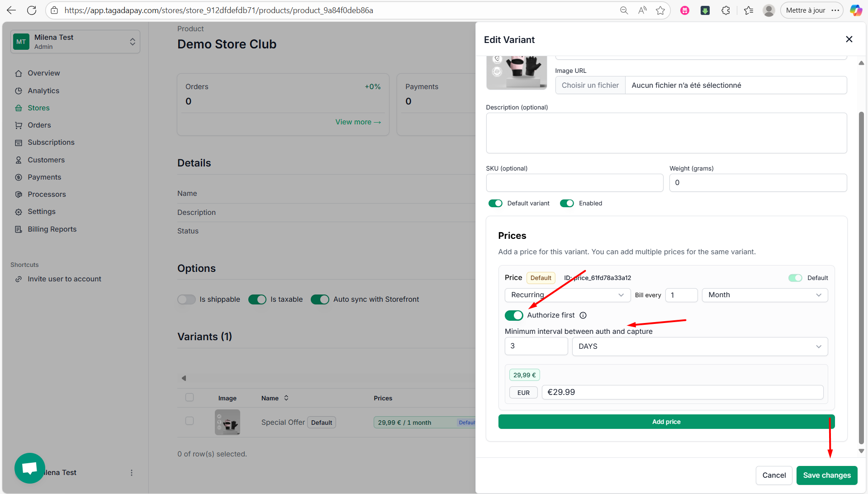Open user options three-dot menu
This screenshot has width=868, height=494.
click(132, 473)
